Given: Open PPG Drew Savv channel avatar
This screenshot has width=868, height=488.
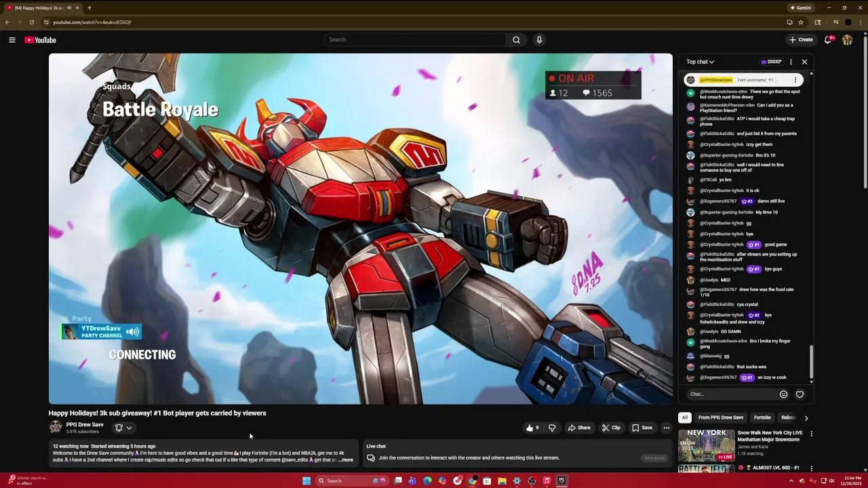Looking at the screenshot, I should click(56, 427).
